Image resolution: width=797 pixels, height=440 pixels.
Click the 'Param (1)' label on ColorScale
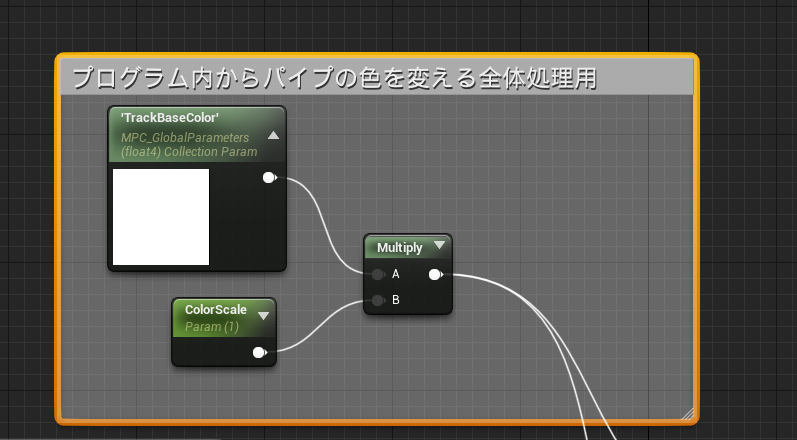211,327
